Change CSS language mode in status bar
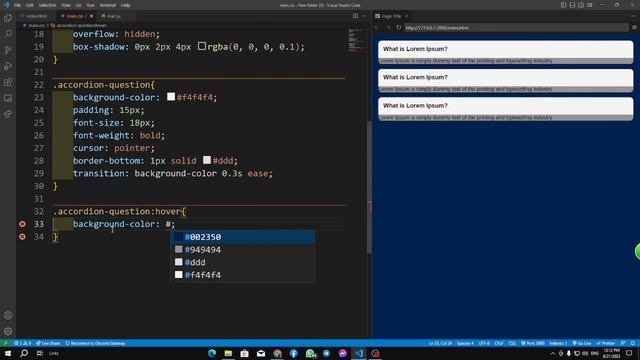The width and height of the screenshot is (640, 360). coord(512,343)
